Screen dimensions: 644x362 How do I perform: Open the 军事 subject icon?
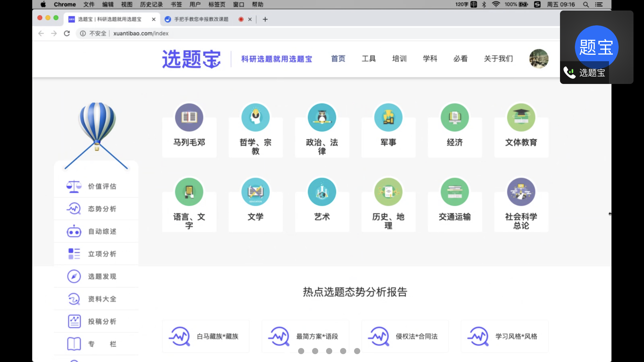tap(388, 117)
